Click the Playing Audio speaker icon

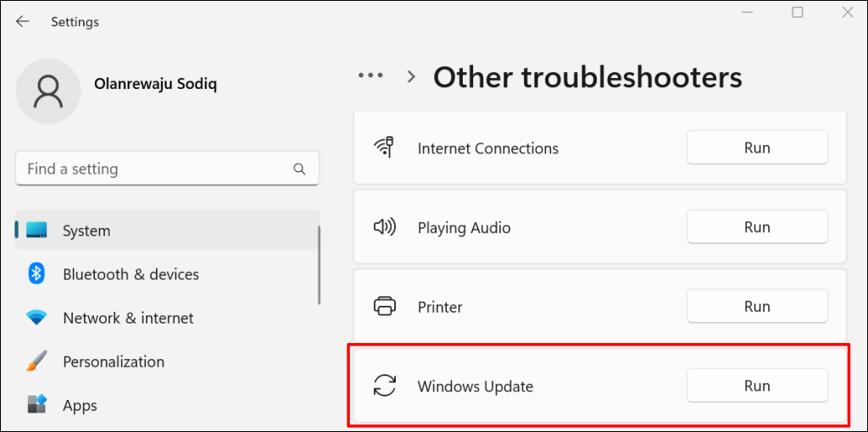(x=385, y=227)
